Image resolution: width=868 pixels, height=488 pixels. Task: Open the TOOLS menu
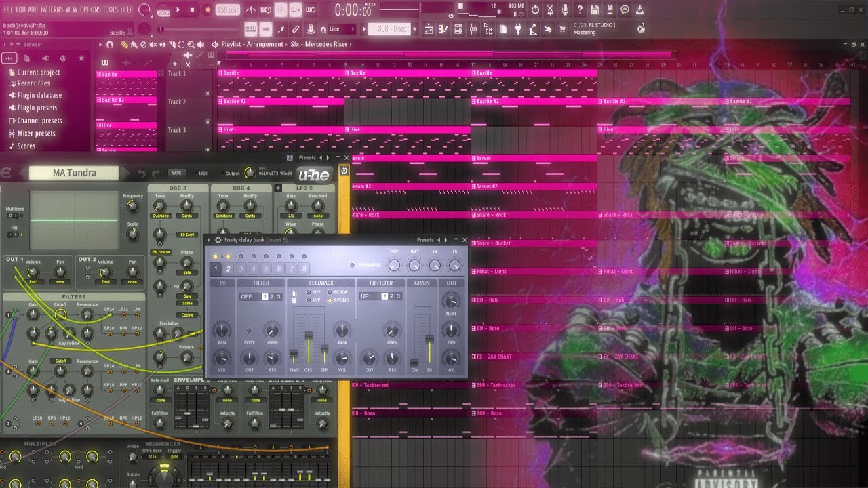coord(111,9)
